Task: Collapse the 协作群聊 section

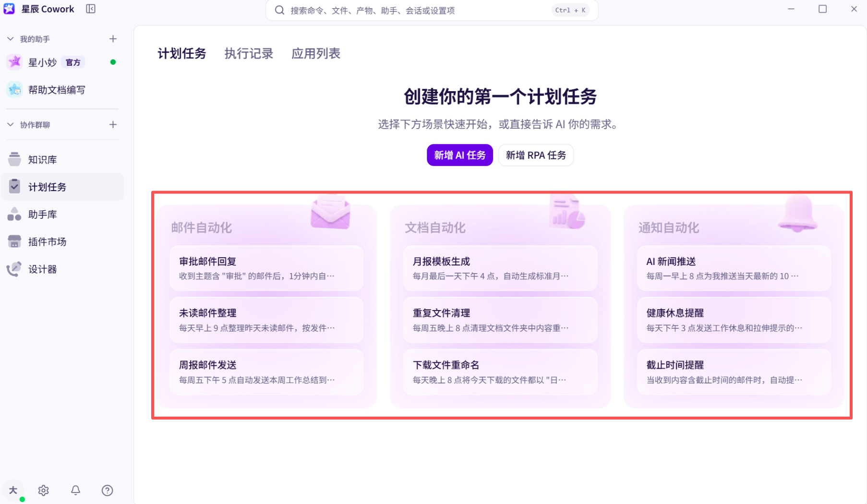Action: [x=11, y=125]
